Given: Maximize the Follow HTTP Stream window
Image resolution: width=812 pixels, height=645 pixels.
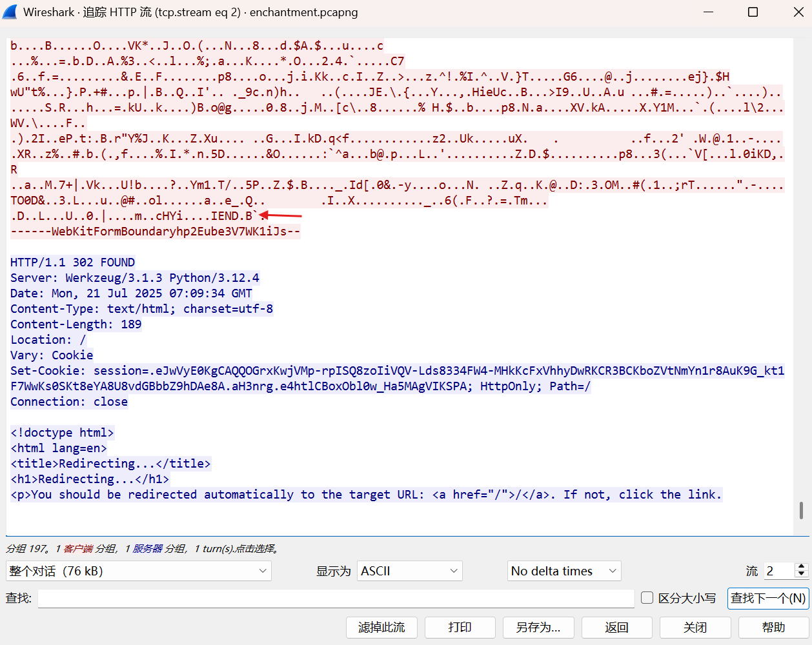Looking at the screenshot, I should click(753, 12).
